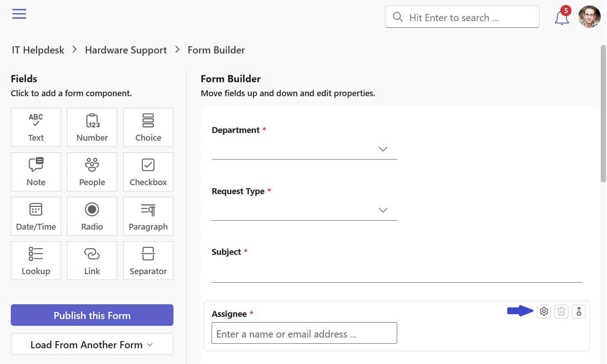
Task: Click the Subject text input line
Action: (x=397, y=272)
